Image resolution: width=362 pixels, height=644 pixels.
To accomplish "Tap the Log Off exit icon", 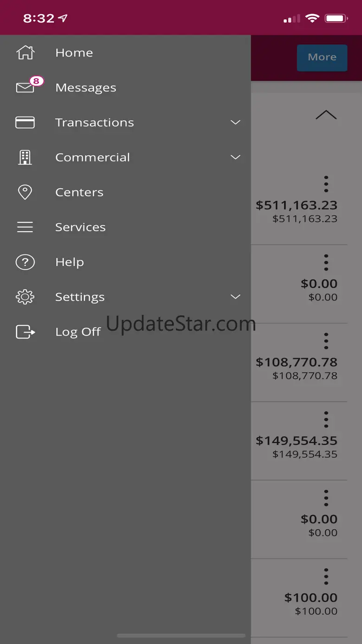I will click(25, 332).
